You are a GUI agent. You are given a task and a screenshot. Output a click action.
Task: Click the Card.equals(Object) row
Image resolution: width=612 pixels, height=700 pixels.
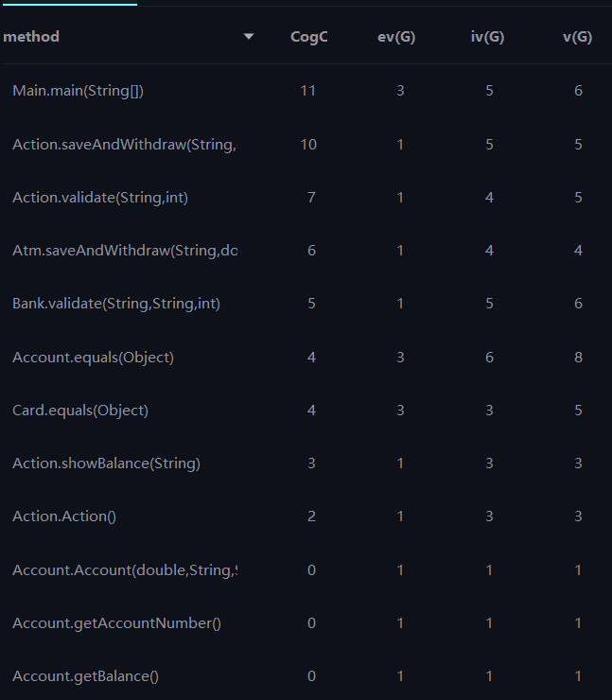pos(80,411)
